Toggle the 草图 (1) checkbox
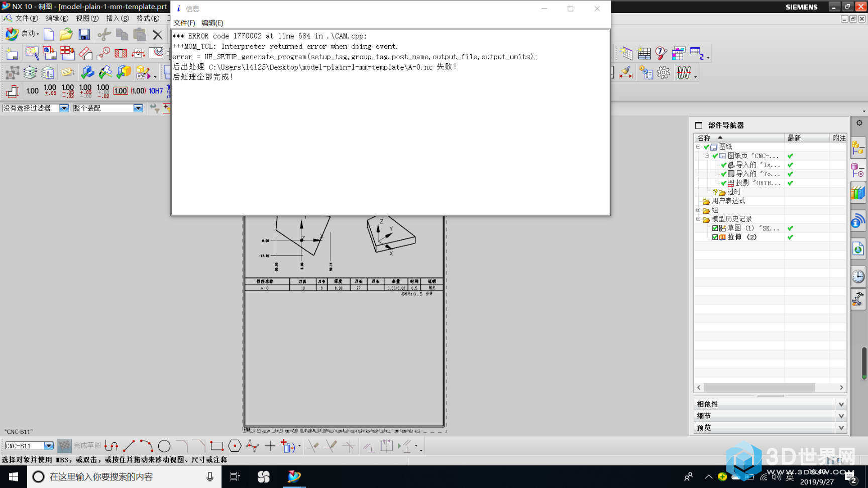The height and width of the screenshot is (488, 868). coord(715,228)
